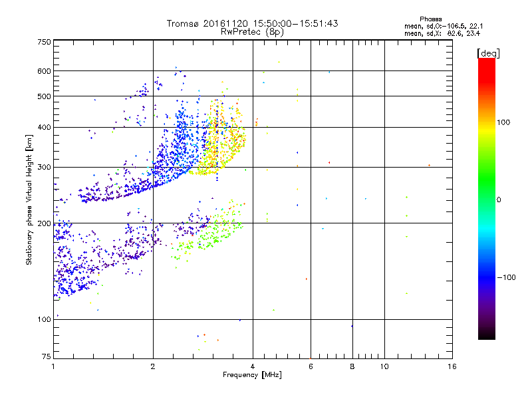Screen dimensions: 532x399
Task: Click the 'Stationary phase Virtual Height [km]' axis title
Action: click(29, 199)
